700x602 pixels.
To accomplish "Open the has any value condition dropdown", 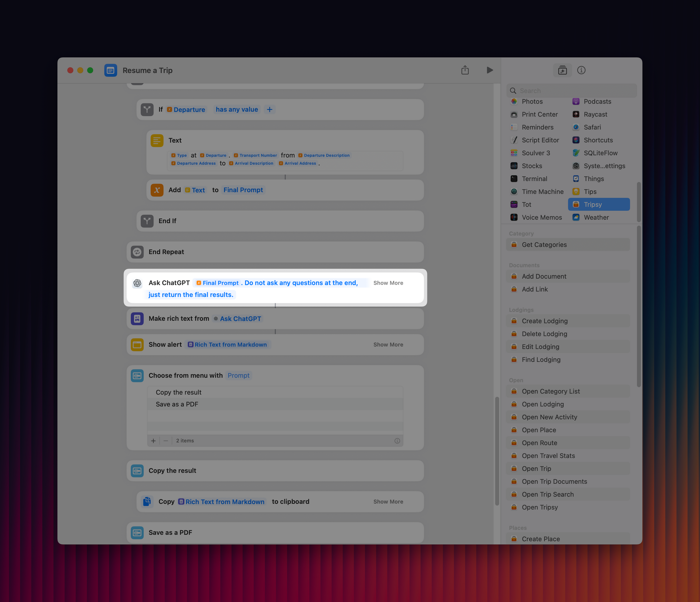I will point(237,109).
